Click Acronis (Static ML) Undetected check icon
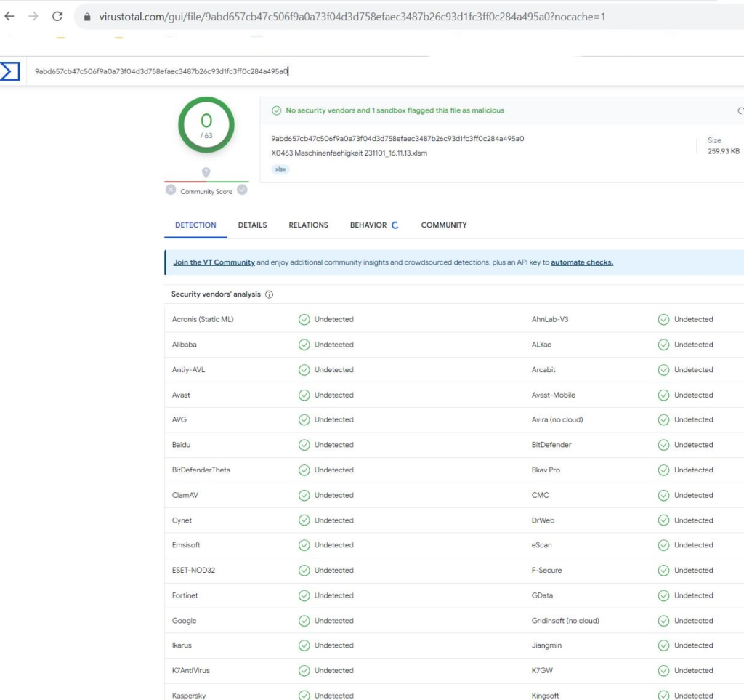The height and width of the screenshot is (700, 744). tap(304, 320)
